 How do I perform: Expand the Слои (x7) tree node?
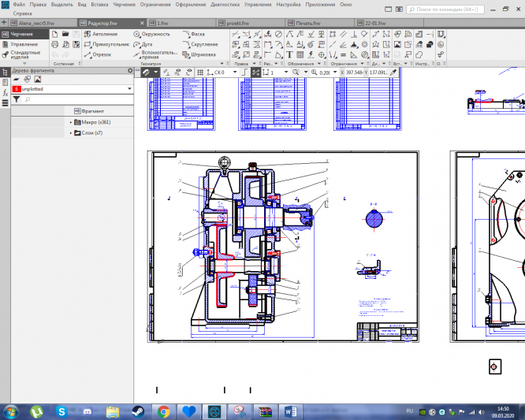coord(71,133)
